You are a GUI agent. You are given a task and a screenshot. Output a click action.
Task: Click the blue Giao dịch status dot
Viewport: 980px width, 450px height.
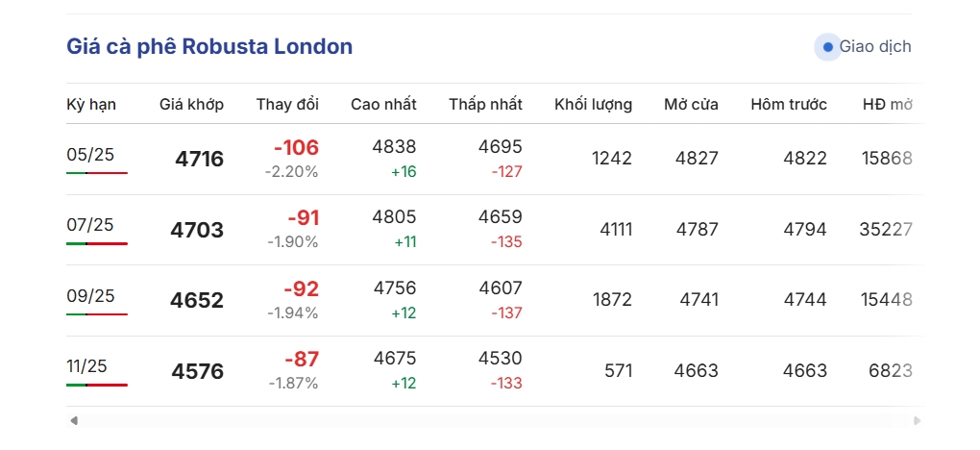(828, 47)
